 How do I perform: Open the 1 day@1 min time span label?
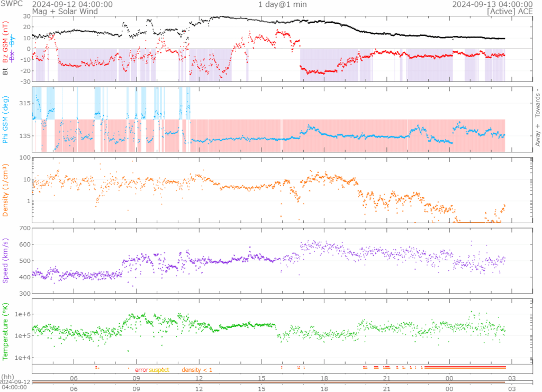tap(282, 4)
